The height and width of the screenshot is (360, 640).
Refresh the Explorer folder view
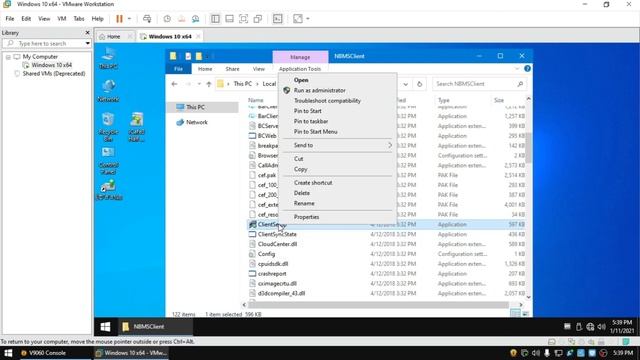[419, 84]
